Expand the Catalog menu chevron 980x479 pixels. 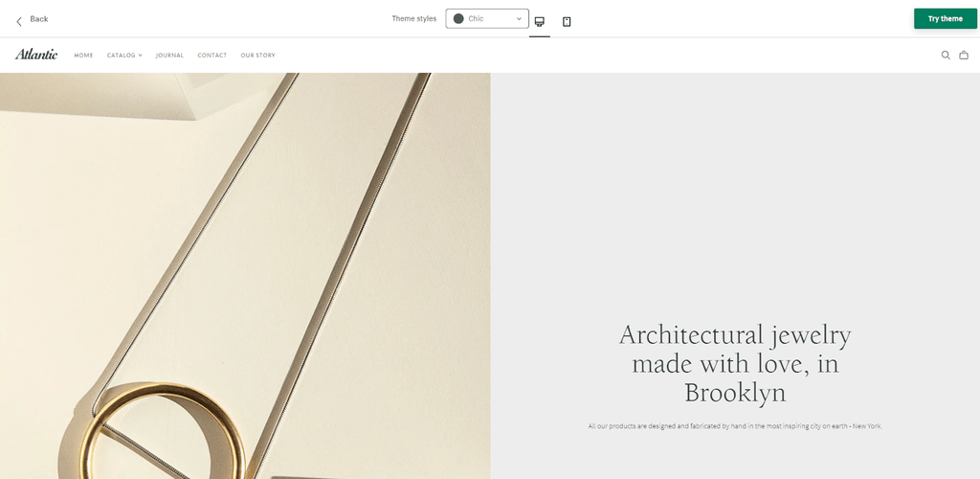coord(140,56)
